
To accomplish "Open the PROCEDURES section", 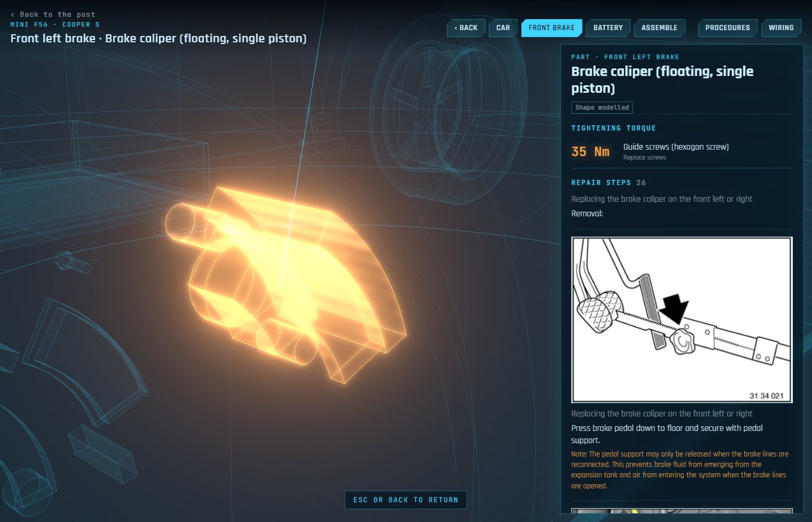I will tap(728, 28).
